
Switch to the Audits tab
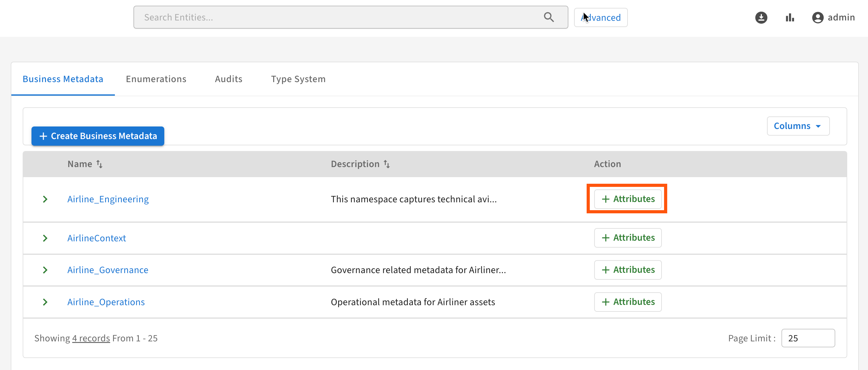[228, 79]
